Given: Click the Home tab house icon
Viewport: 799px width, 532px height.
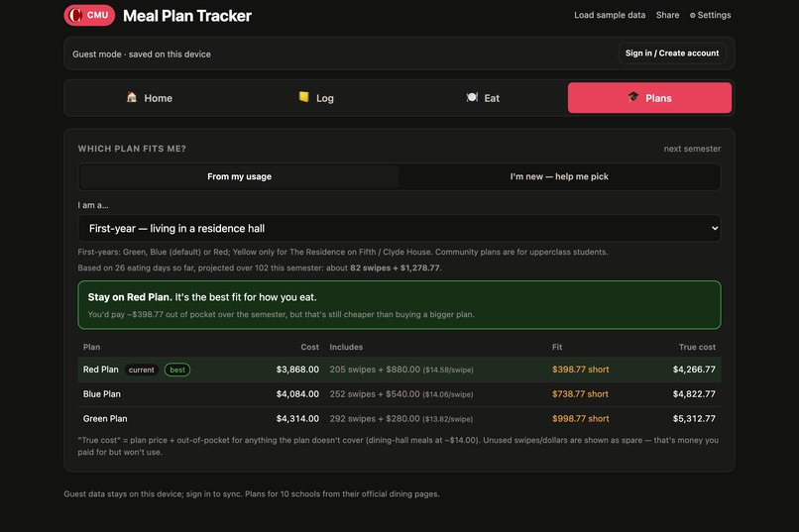Looking at the screenshot, I should pyautogui.click(x=132, y=97).
